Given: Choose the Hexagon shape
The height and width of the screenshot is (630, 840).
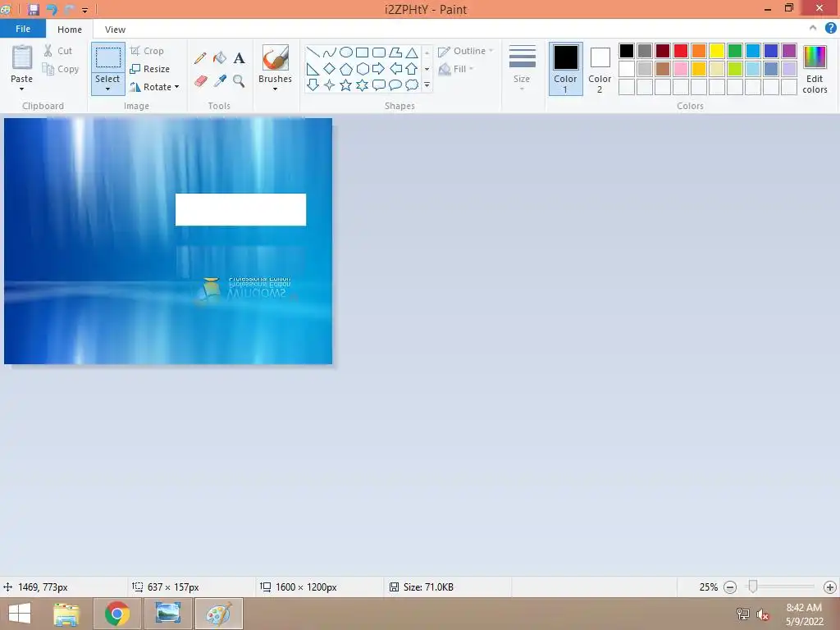Looking at the screenshot, I should [362, 69].
